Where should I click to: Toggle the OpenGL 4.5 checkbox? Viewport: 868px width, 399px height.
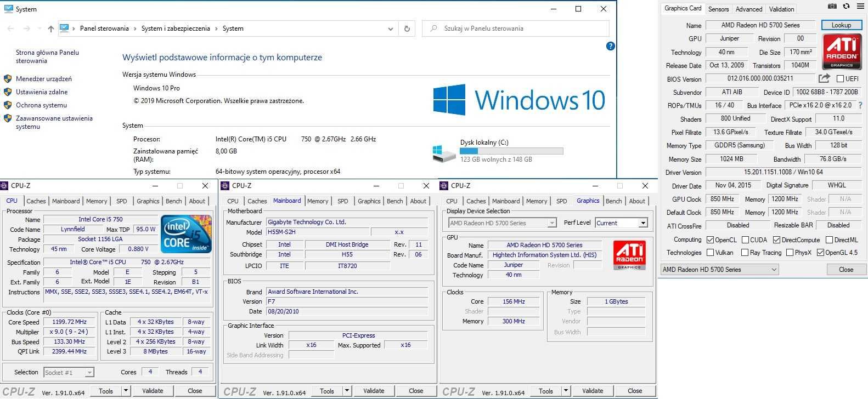click(820, 253)
